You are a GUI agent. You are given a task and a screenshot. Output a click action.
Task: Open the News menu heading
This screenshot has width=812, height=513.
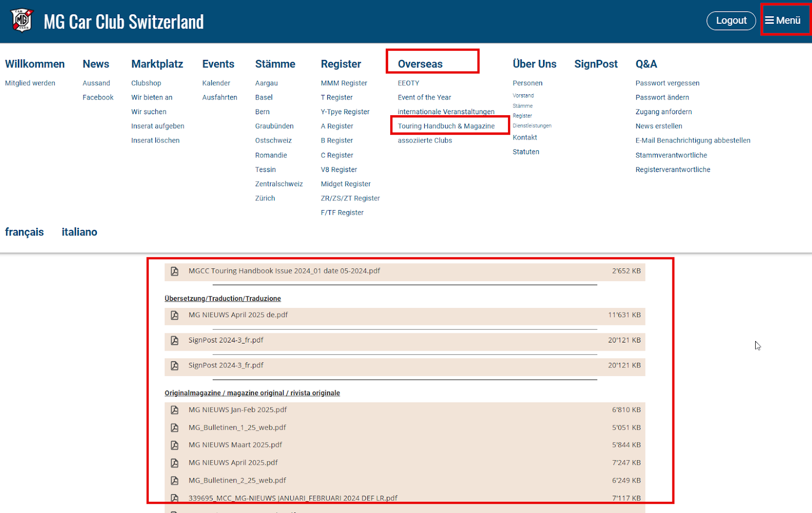[96, 64]
